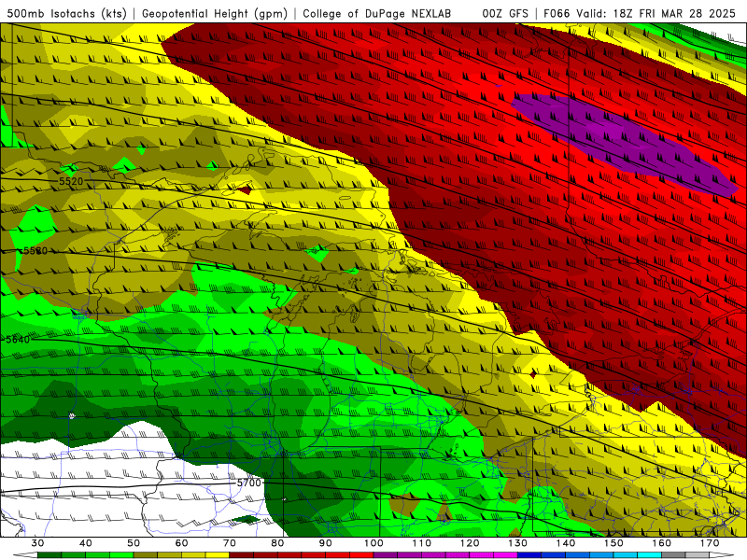
Task: Click the 'Geopotential Height (gpm)' title text
Action: [215, 13]
